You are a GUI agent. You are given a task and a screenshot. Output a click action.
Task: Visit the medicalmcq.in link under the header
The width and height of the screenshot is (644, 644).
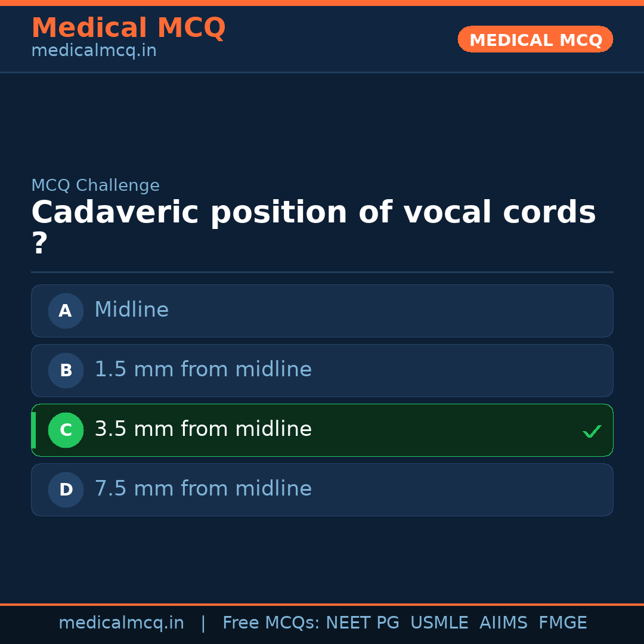tap(94, 50)
